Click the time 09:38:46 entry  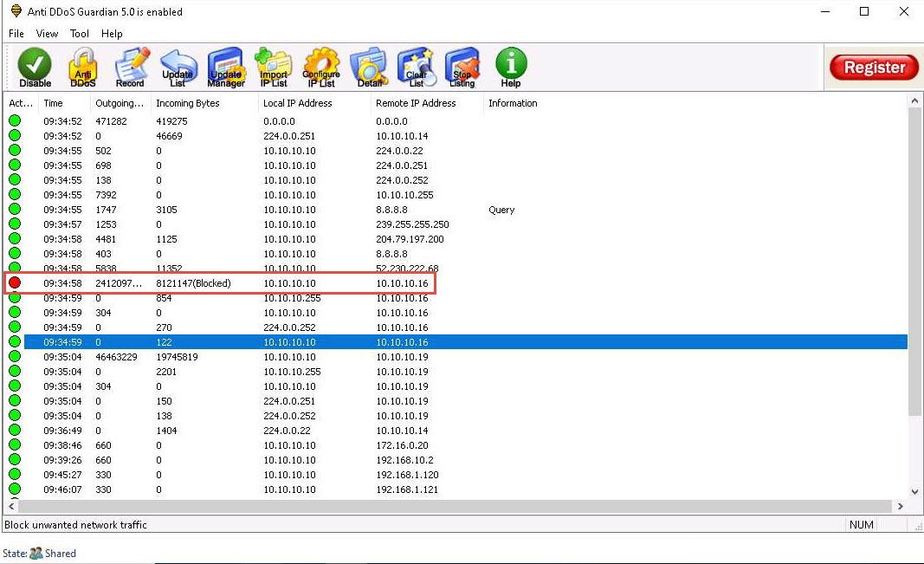[x=62, y=445]
